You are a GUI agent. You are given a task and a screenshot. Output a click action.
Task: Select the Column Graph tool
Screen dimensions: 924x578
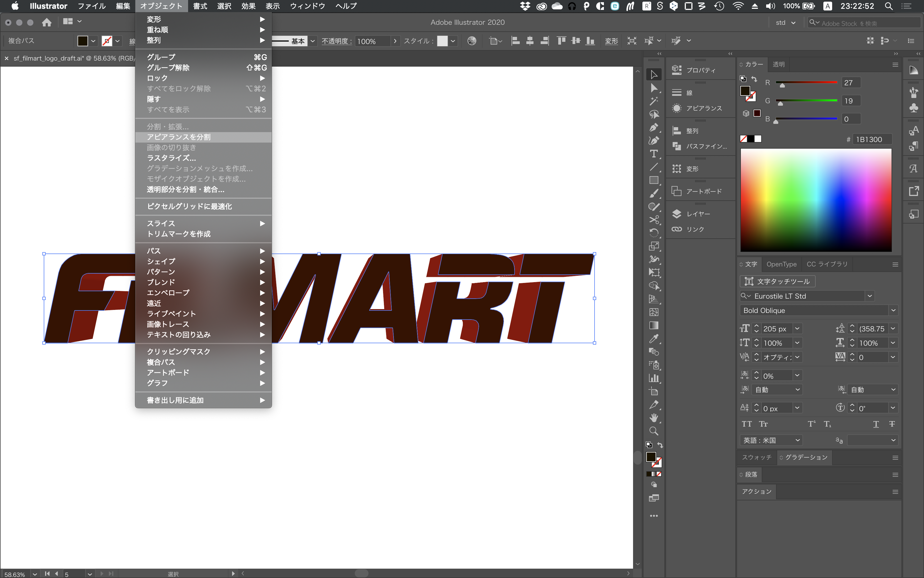[654, 378]
